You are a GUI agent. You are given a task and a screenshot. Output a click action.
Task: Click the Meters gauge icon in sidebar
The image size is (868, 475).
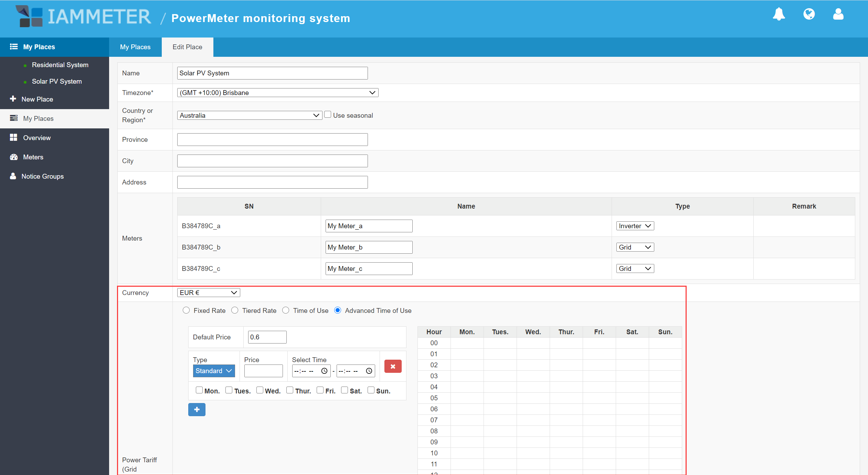pos(14,157)
